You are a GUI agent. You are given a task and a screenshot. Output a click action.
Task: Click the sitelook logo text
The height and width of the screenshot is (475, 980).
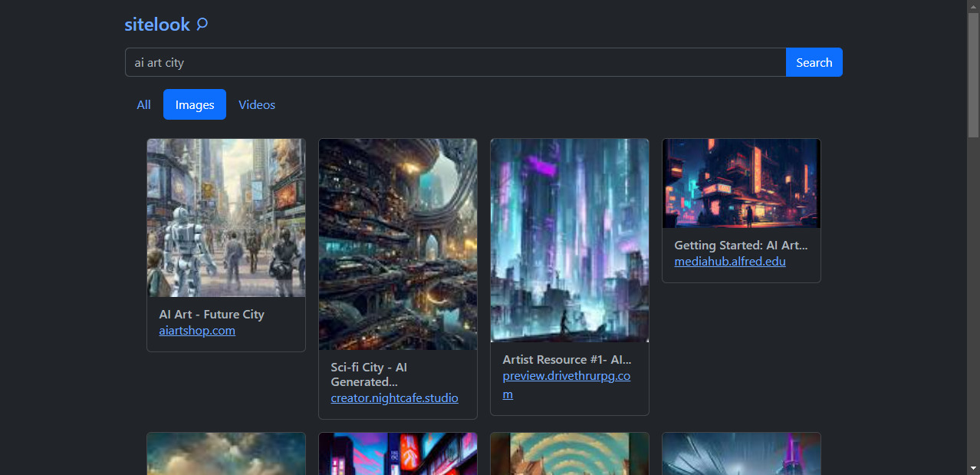157,25
